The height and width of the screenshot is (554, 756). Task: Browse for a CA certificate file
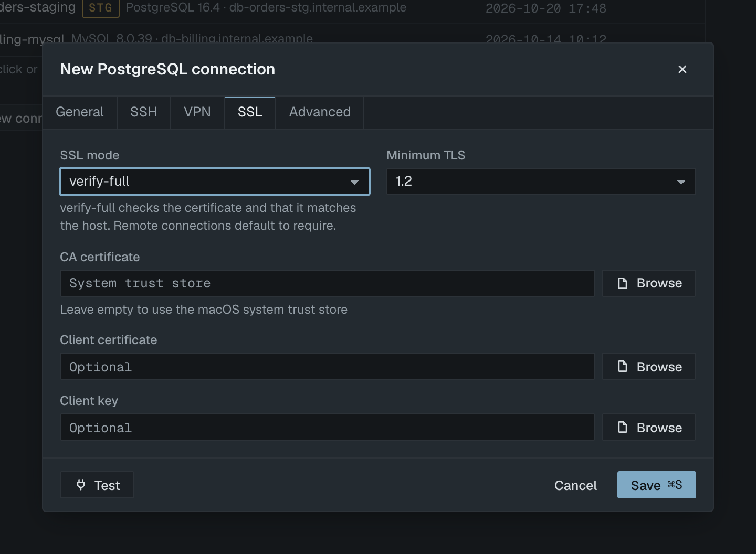pyautogui.click(x=649, y=283)
